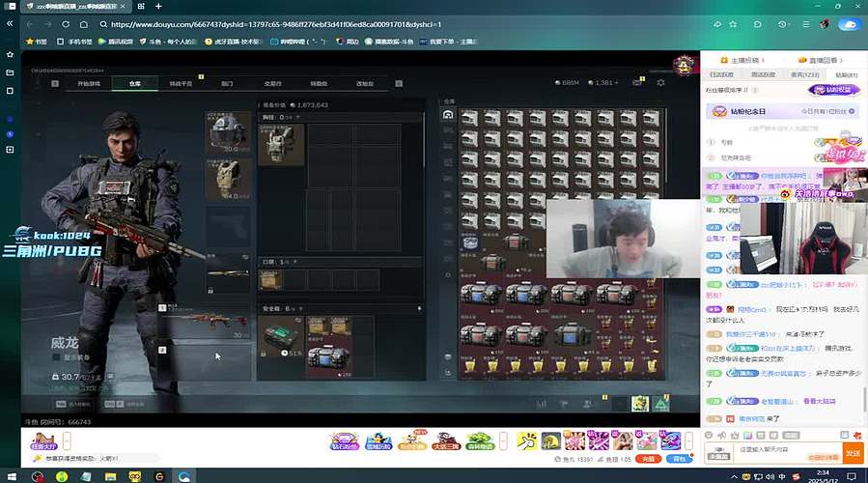The height and width of the screenshot is (483, 868).
Task: Expand more activities arrow next to 森林物语
Action: [503, 440]
